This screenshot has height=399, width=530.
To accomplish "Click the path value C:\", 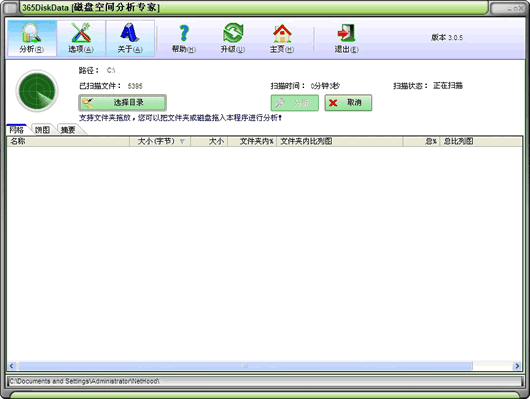I will click(111, 70).
